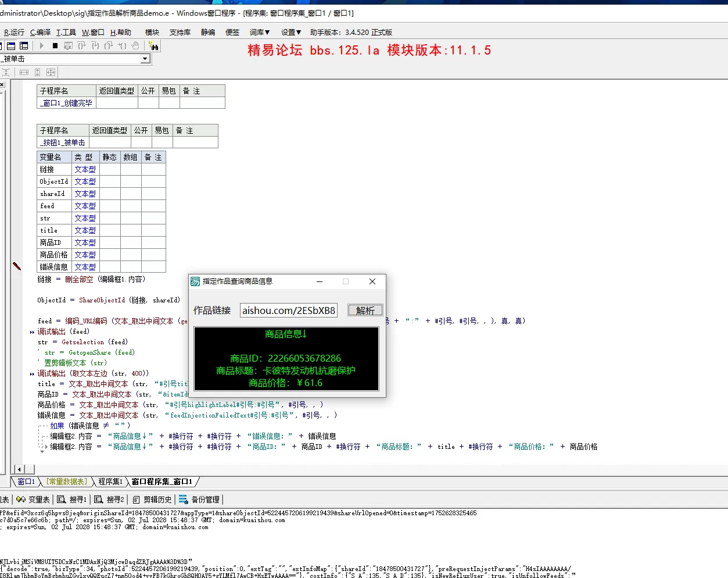Click the 文本型 type for 链接 variable

click(x=85, y=169)
